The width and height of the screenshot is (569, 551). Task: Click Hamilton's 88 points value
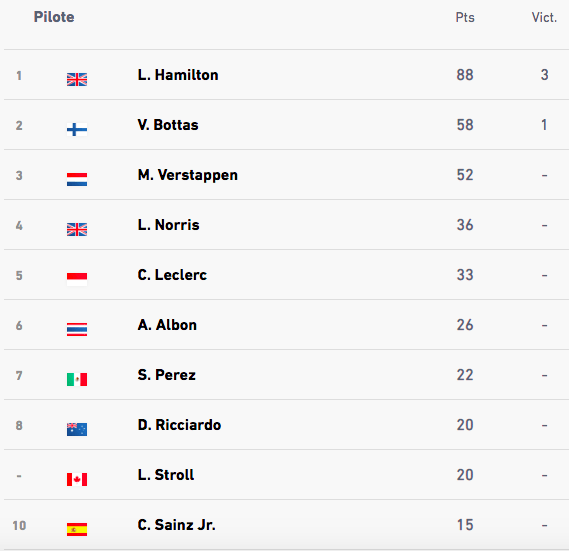[465, 75]
